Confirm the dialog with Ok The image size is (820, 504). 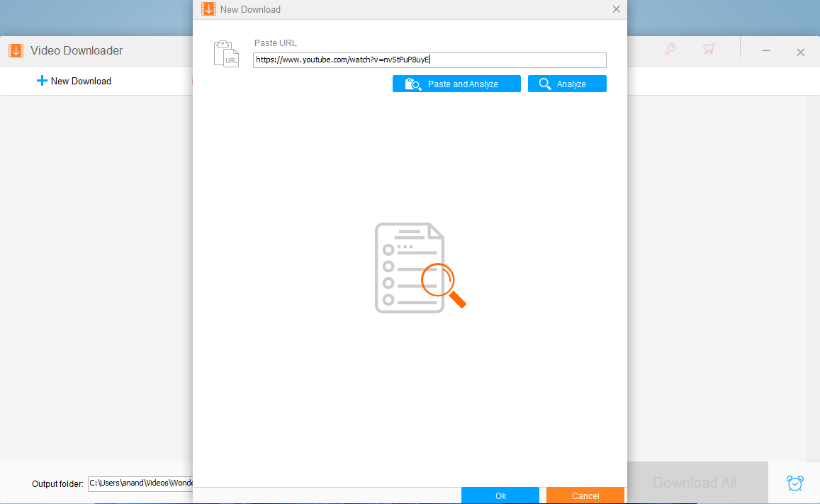pyautogui.click(x=500, y=495)
